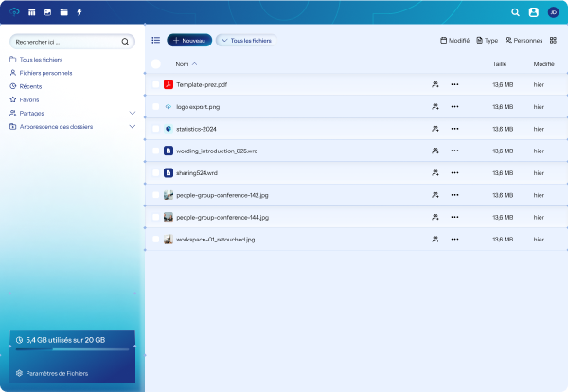This screenshot has height=392, width=568.
Task: Check the box for people-group-conference-144.jpg
Action: 156,217
